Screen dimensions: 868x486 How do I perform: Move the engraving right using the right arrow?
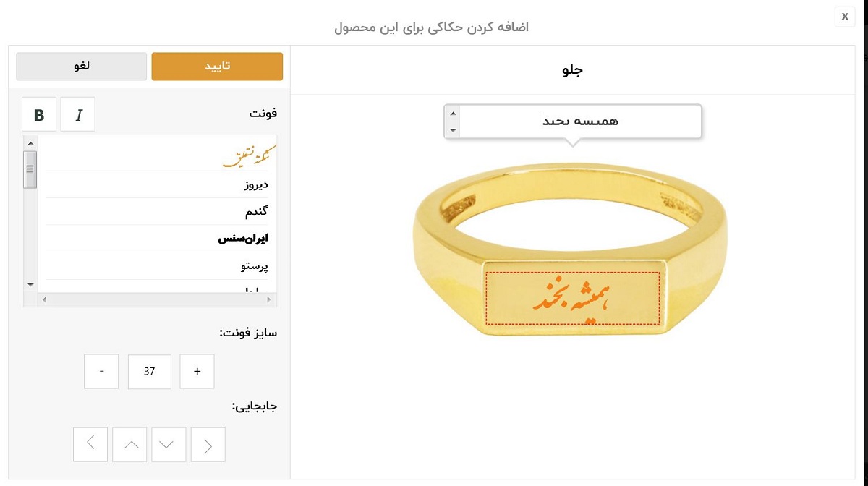(x=208, y=444)
